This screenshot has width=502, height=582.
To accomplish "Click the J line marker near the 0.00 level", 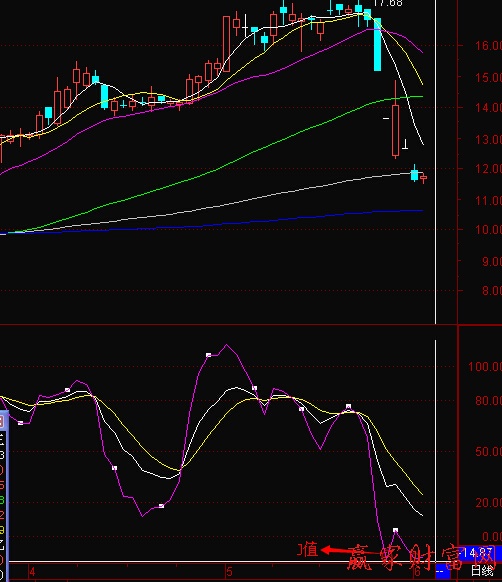I will 395,530.
